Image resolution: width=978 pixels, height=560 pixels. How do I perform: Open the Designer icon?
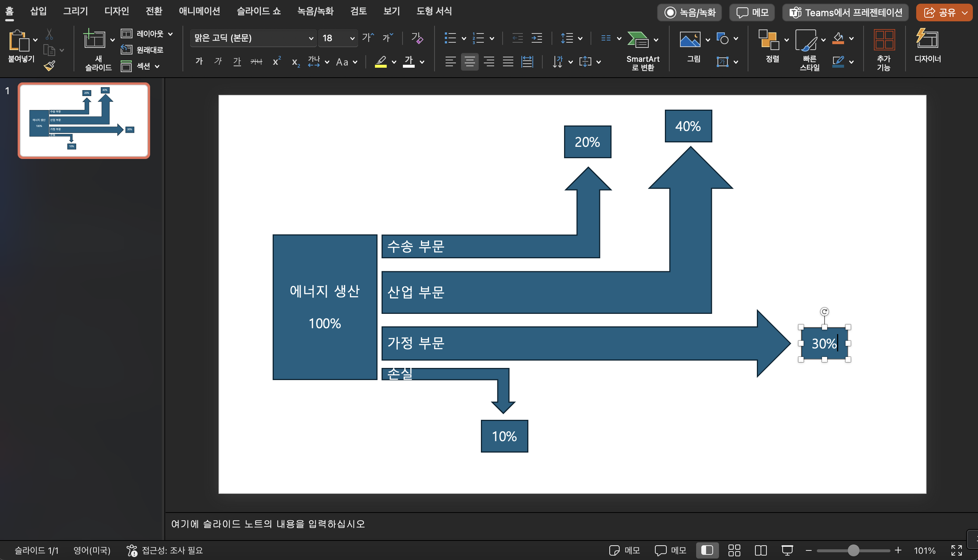pos(927,39)
